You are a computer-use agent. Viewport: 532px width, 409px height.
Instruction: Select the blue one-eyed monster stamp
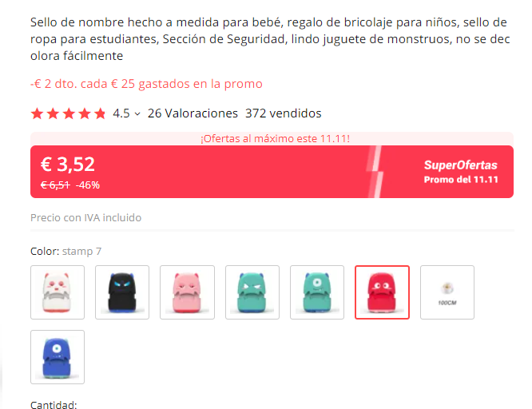[58, 357]
